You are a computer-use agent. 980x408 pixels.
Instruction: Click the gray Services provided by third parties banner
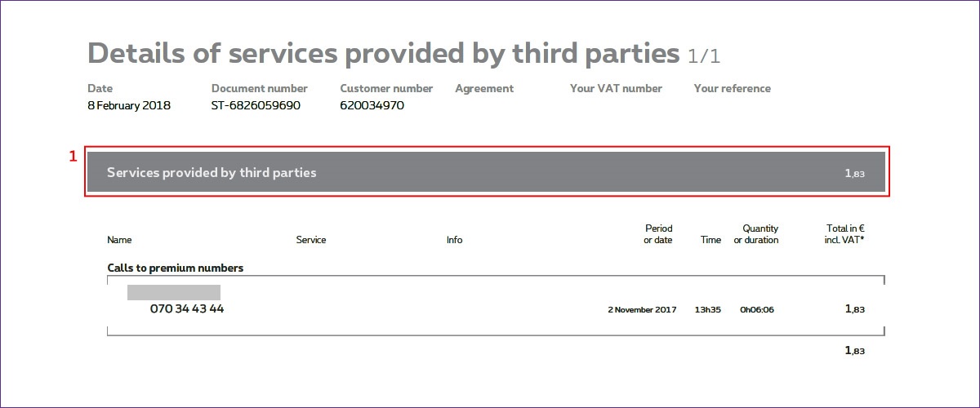click(x=486, y=172)
